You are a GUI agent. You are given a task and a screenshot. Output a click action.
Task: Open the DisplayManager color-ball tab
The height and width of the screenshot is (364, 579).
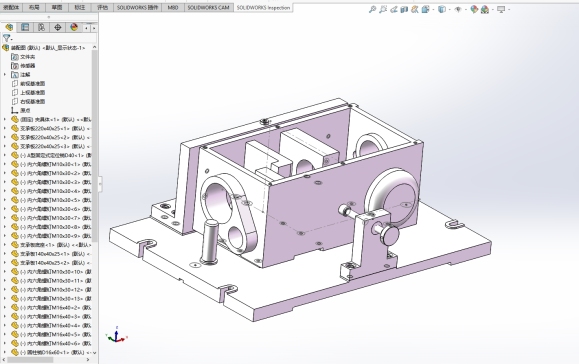(x=74, y=27)
